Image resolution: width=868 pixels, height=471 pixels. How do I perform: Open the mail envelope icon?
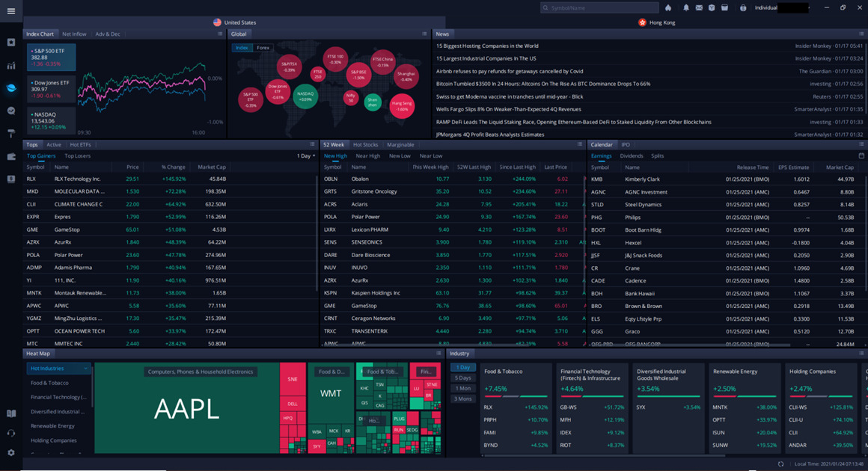coord(699,7)
